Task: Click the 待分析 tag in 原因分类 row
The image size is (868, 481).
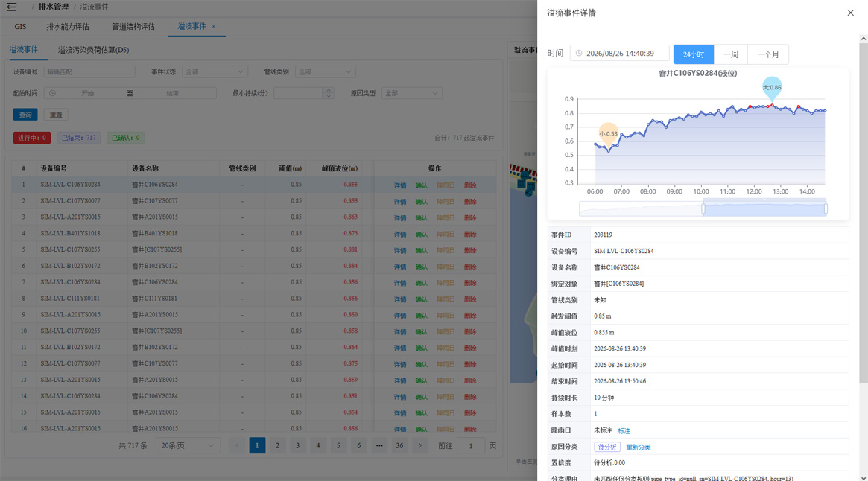Action: (x=607, y=447)
